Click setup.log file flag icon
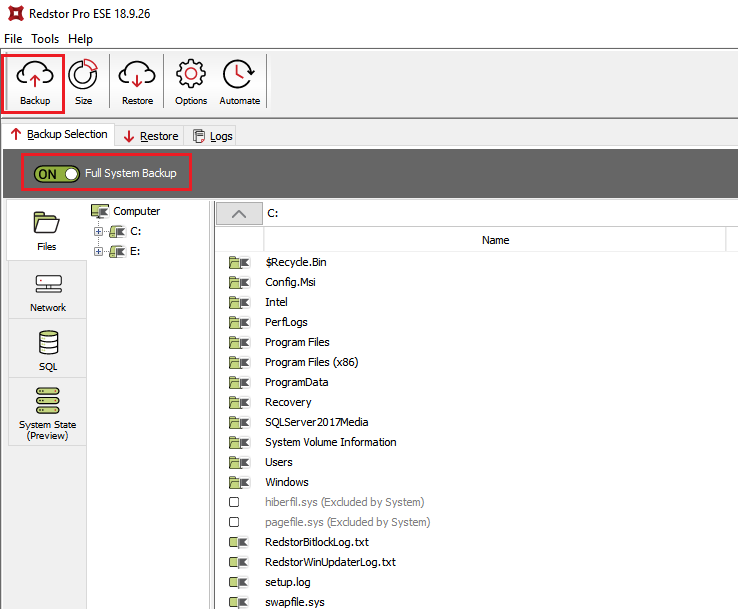738x609 pixels. [239, 582]
